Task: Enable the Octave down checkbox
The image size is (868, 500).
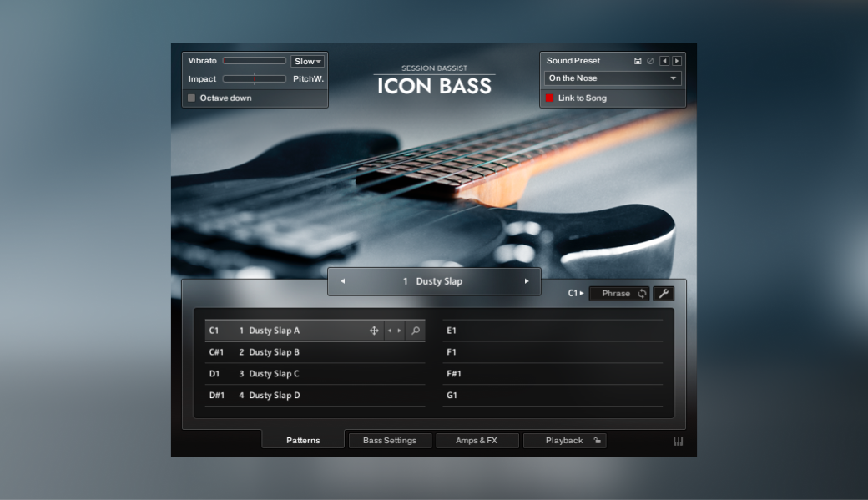Action: pos(191,98)
